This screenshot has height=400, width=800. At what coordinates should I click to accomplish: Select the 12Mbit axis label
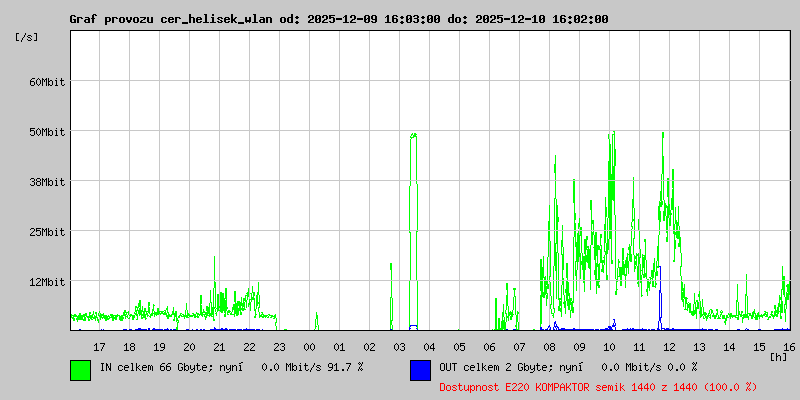[47, 282]
